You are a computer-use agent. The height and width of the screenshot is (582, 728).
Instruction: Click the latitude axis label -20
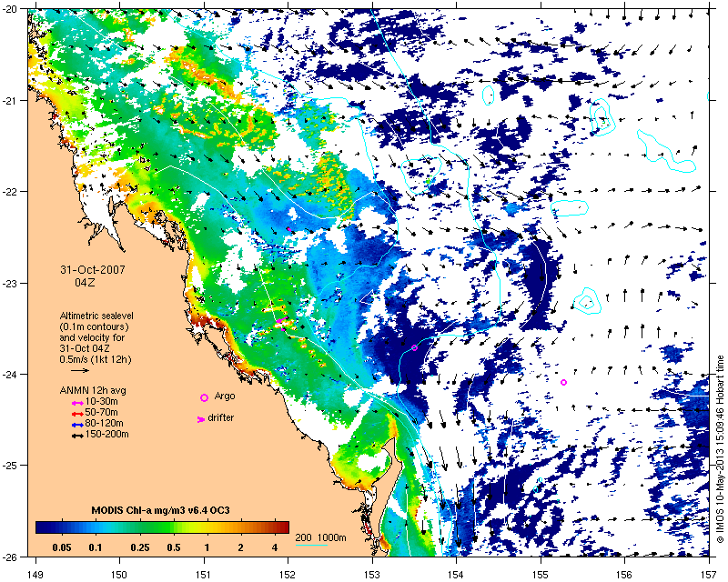(10, 10)
